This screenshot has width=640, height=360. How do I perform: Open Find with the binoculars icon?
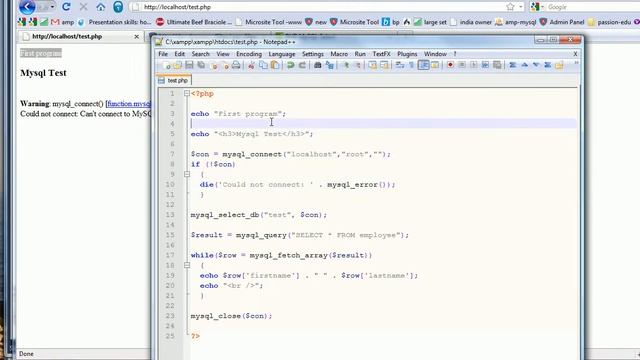(318, 65)
